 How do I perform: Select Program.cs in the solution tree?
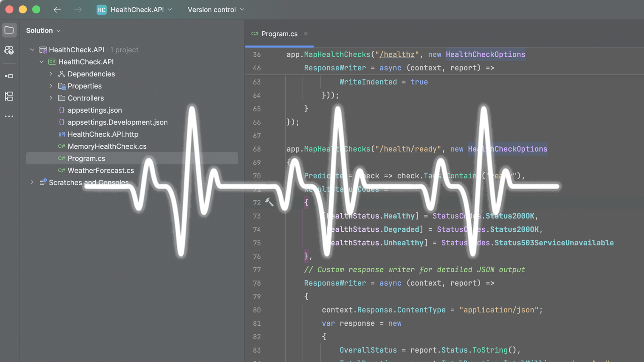(x=132, y=158)
